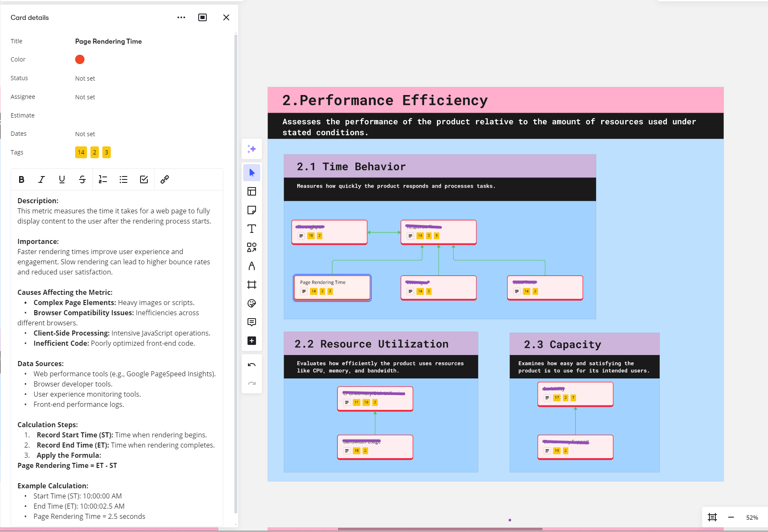This screenshot has width=768, height=532.
Task: Select the Frame tool
Action: pyautogui.click(x=252, y=285)
